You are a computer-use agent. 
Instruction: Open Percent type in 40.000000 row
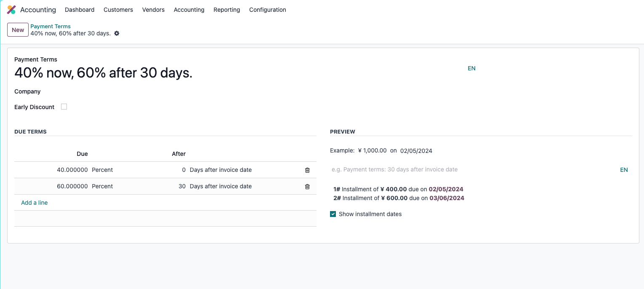pos(102,170)
